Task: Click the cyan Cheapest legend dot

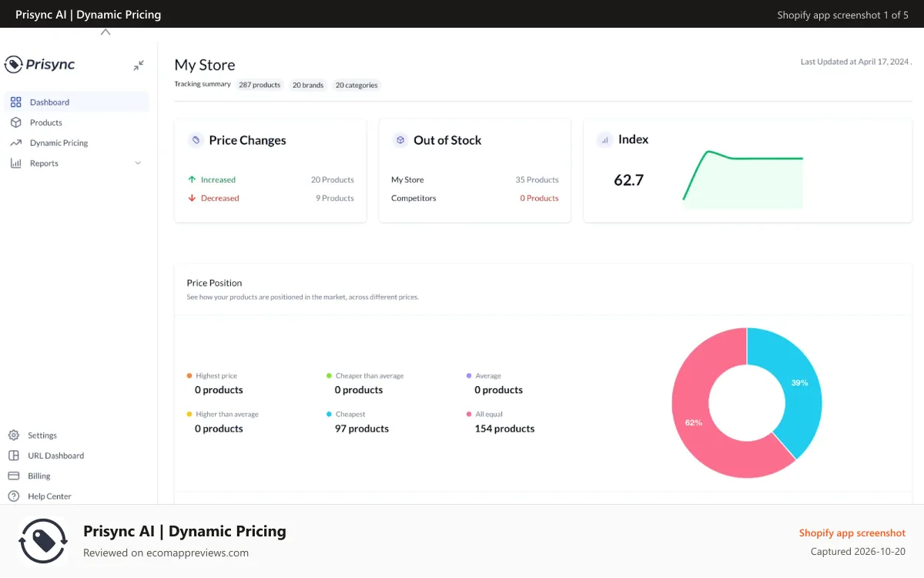Action: (x=329, y=414)
